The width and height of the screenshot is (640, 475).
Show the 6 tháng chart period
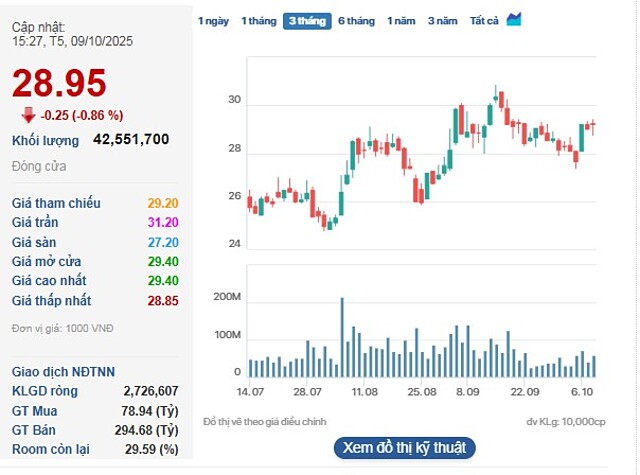click(x=356, y=20)
